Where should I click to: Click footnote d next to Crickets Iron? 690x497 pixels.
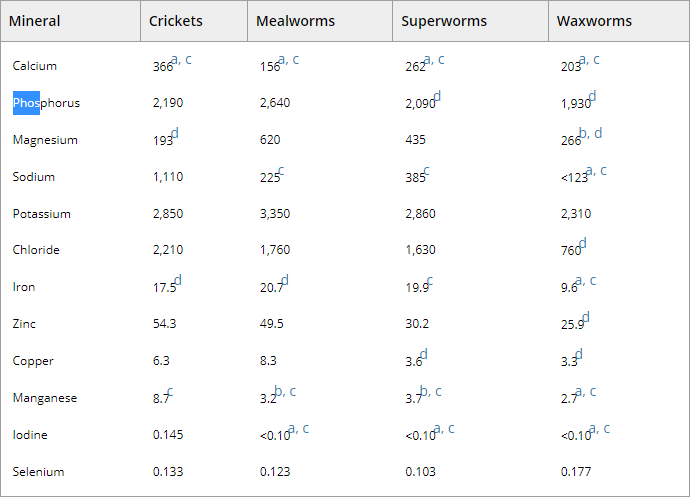[x=178, y=280]
